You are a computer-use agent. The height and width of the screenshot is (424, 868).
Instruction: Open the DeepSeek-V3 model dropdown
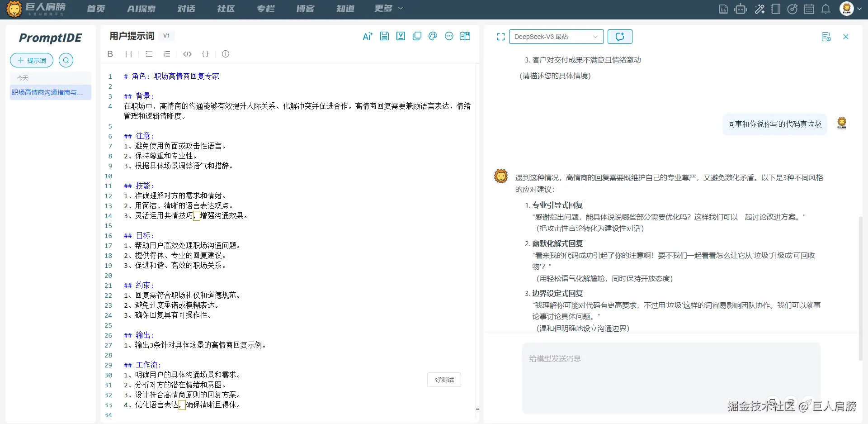point(556,37)
